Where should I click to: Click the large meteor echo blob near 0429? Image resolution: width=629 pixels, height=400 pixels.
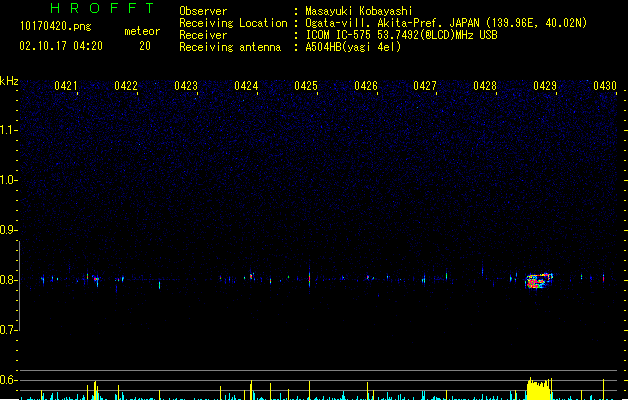pos(539,281)
